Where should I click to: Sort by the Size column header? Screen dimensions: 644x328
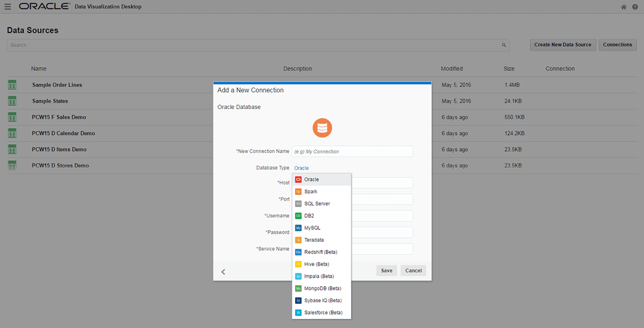tap(509, 69)
